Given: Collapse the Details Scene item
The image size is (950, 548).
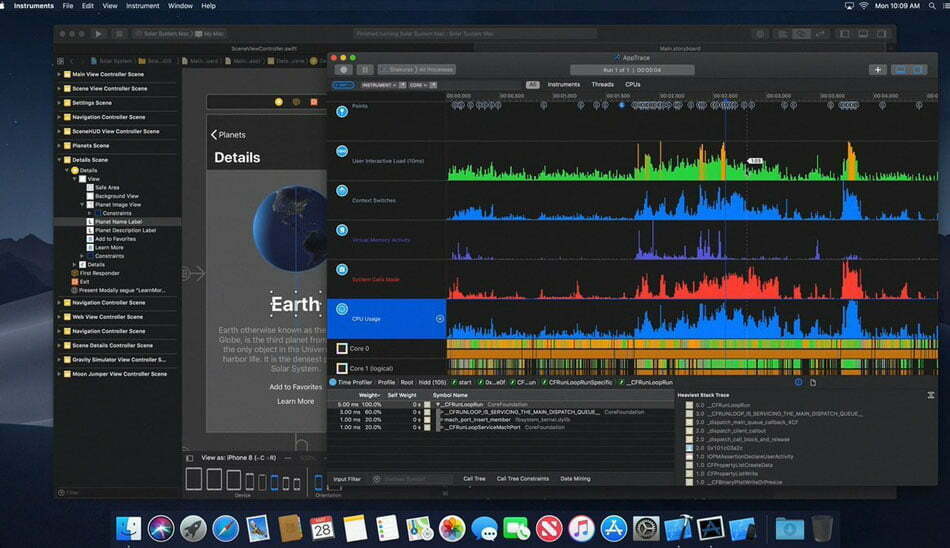Looking at the screenshot, I should pyautogui.click(x=59, y=159).
